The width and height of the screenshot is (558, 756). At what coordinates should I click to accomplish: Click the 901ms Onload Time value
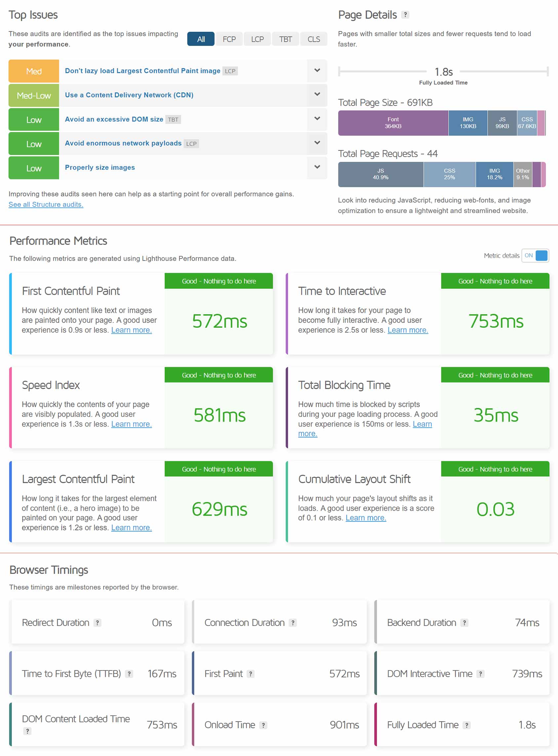click(344, 725)
